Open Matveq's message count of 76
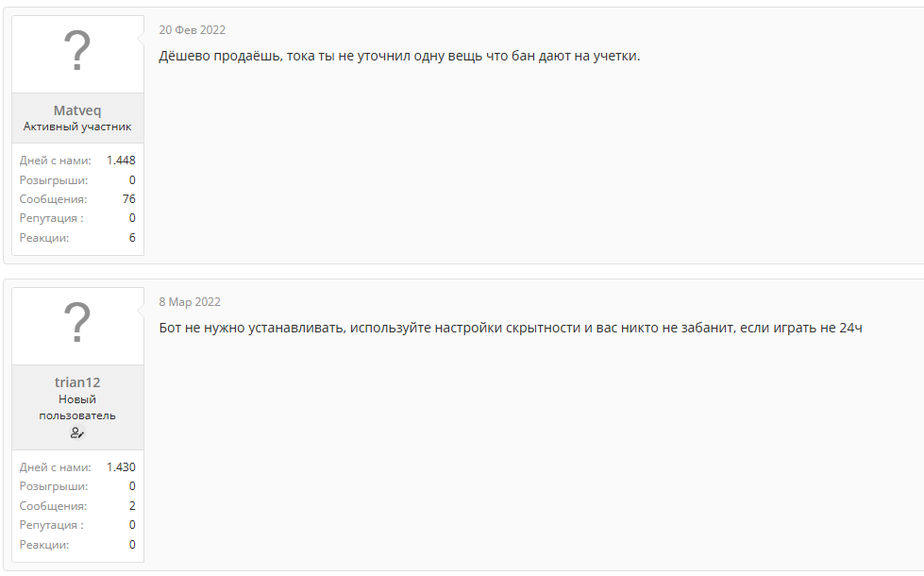Image resolution: width=924 pixels, height=576 pixels. [x=128, y=199]
